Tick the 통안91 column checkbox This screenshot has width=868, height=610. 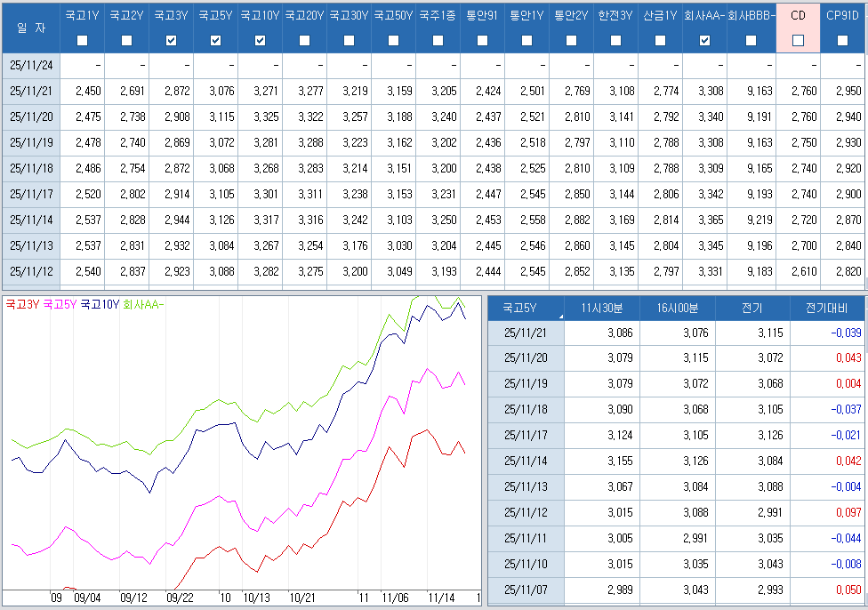click(x=483, y=40)
